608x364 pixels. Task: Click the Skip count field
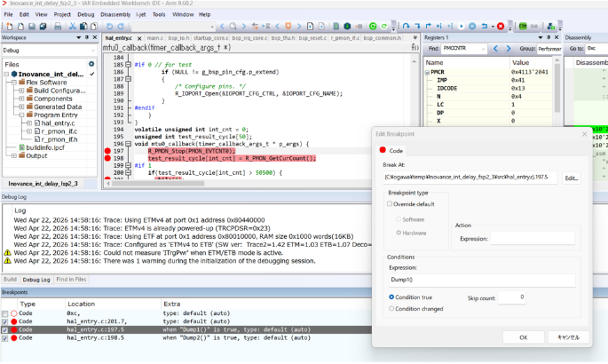click(x=512, y=297)
